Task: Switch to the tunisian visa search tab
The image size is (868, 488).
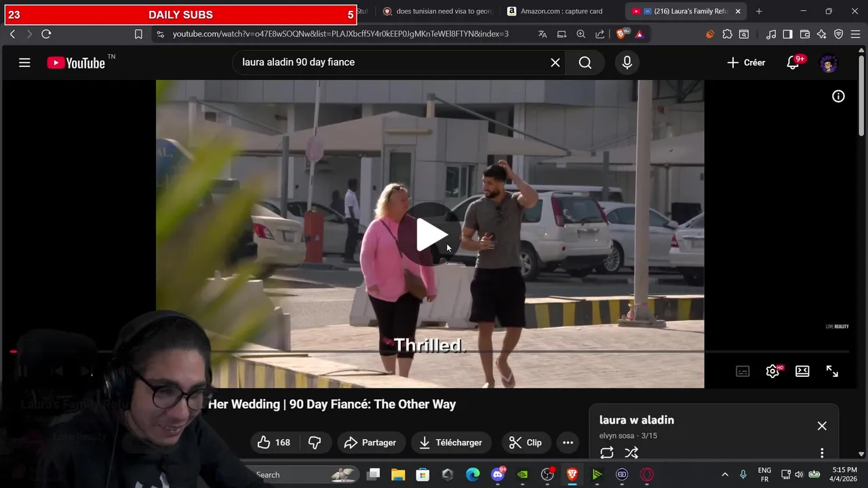Action: tap(438, 11)
